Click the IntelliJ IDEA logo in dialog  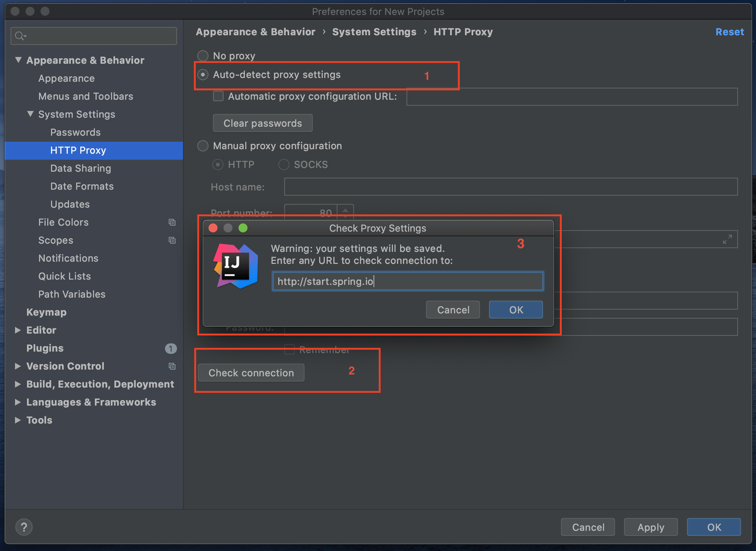(x=236, y=266)
